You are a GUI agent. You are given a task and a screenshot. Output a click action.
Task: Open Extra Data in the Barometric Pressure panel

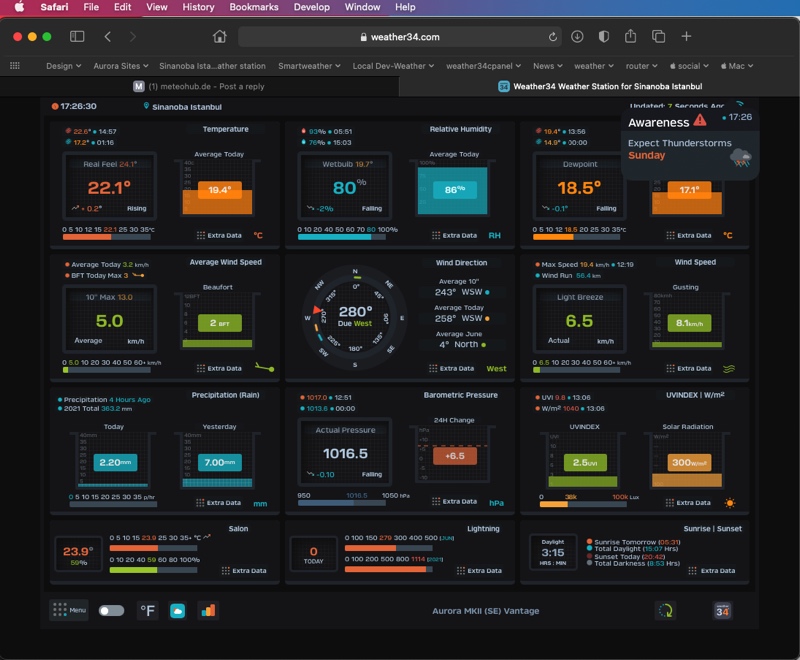coord(455,501)
